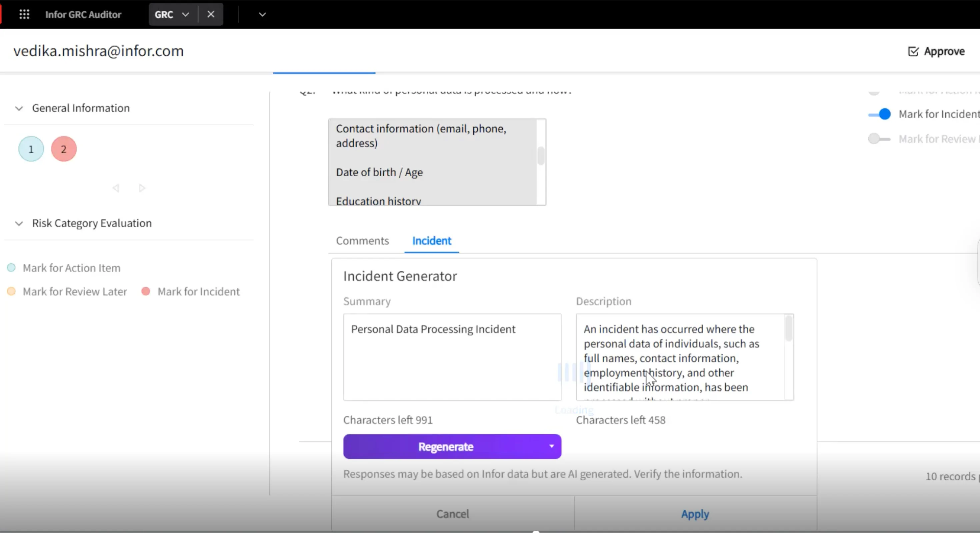This screenshot has width=980, height=533.
Task: Disable the Mark for Incident toggle
Action: coord(880,114)
